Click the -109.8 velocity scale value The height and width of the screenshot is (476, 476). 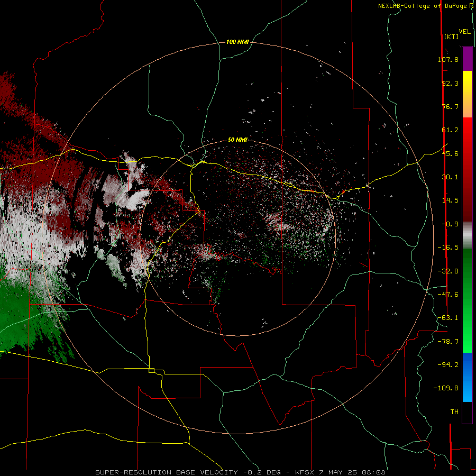(446, 388)
